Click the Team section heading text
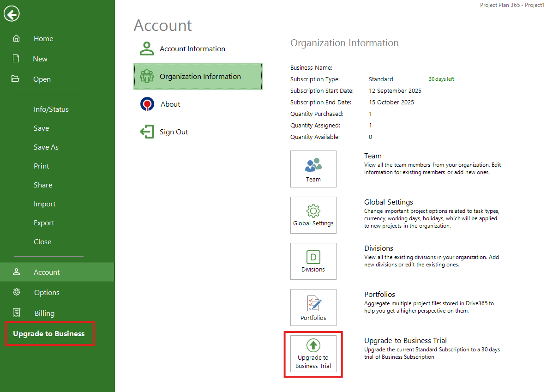The width and height of the screenshot is (559, 392). 373,156
